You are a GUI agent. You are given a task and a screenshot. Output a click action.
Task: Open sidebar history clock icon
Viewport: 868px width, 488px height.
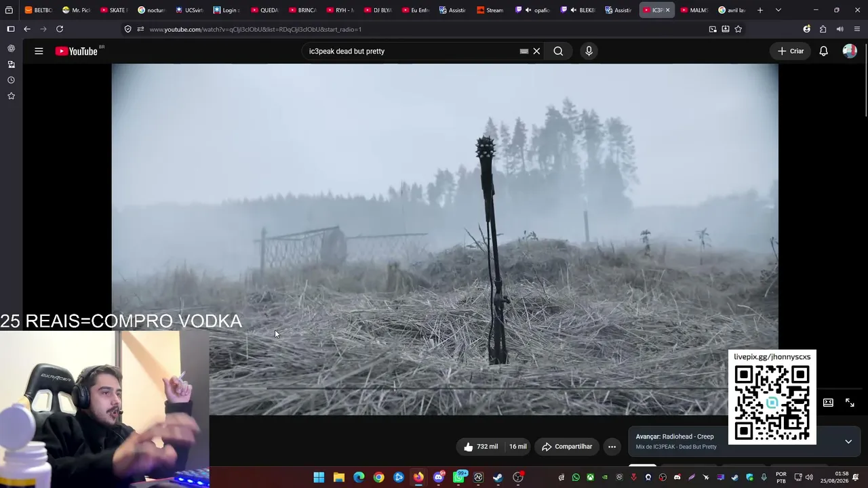[11, 80]
